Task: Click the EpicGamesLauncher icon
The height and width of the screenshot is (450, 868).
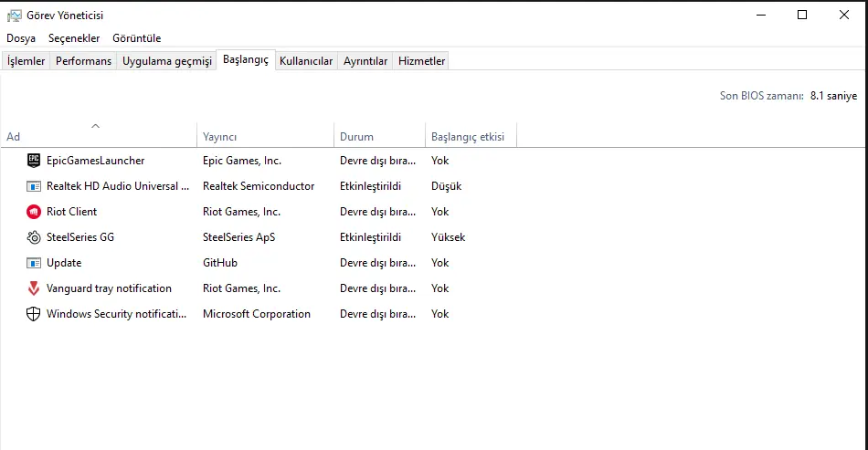Action: tap(34, 161)
